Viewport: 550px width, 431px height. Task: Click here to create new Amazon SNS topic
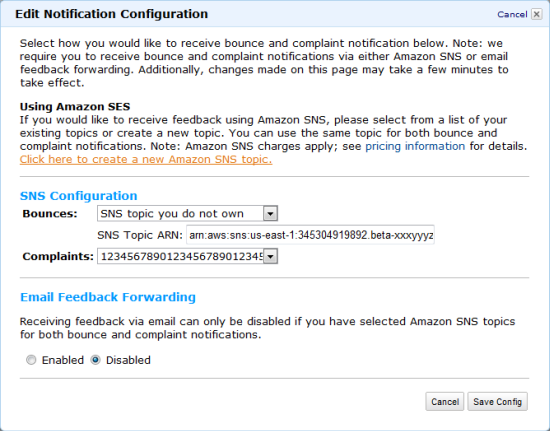tap(146, 160)
